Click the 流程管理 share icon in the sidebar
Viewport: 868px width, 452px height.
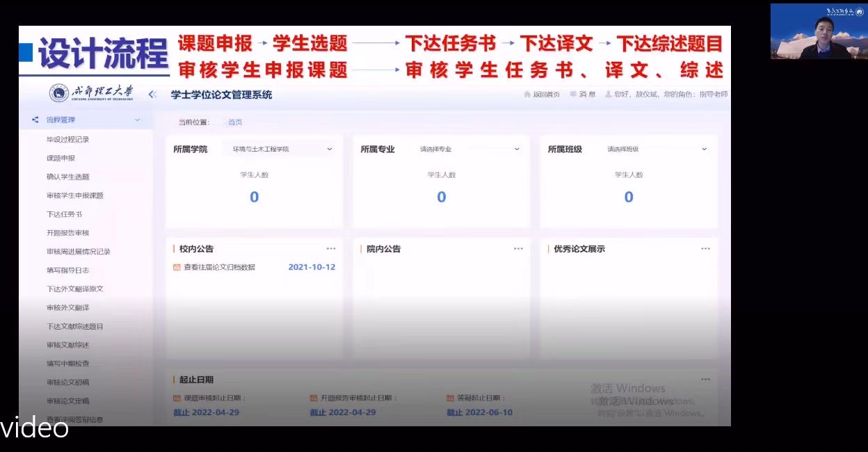tap(35, 120)
